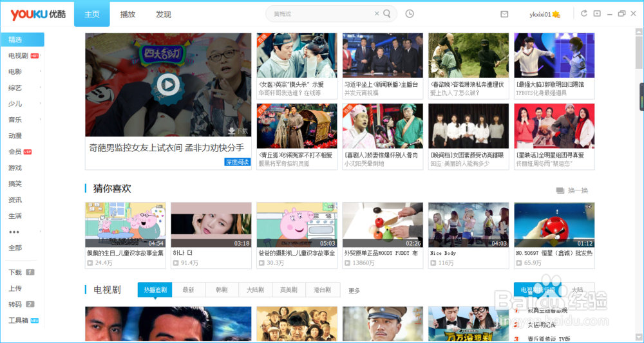
Task: Select the 热播追剧 TV tab
Action: click(155, 290)
